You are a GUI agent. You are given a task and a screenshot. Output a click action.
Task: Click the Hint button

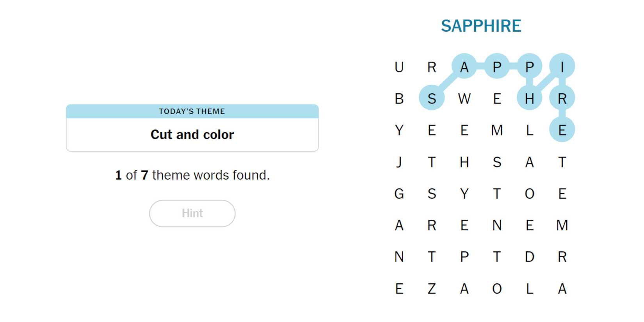click(192, 213)
